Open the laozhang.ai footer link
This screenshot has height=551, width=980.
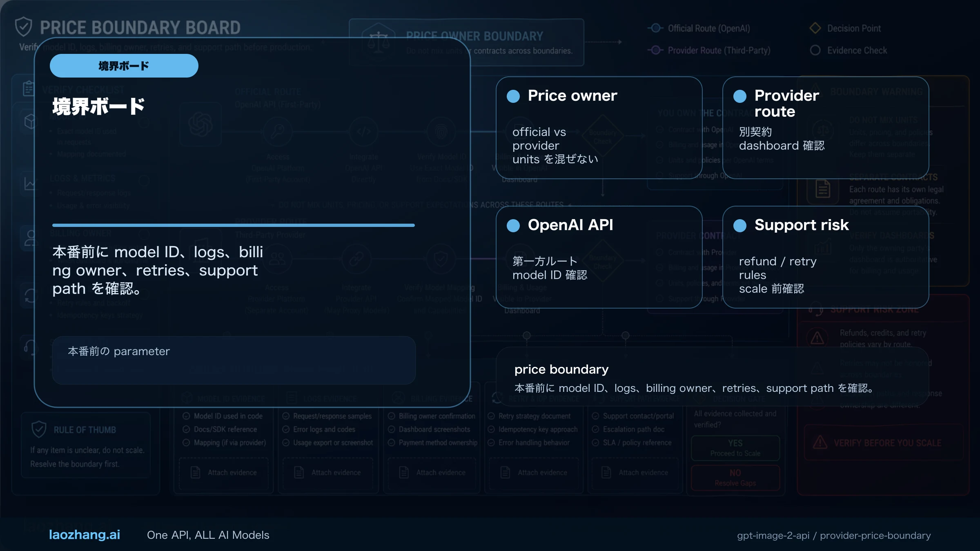85,535
